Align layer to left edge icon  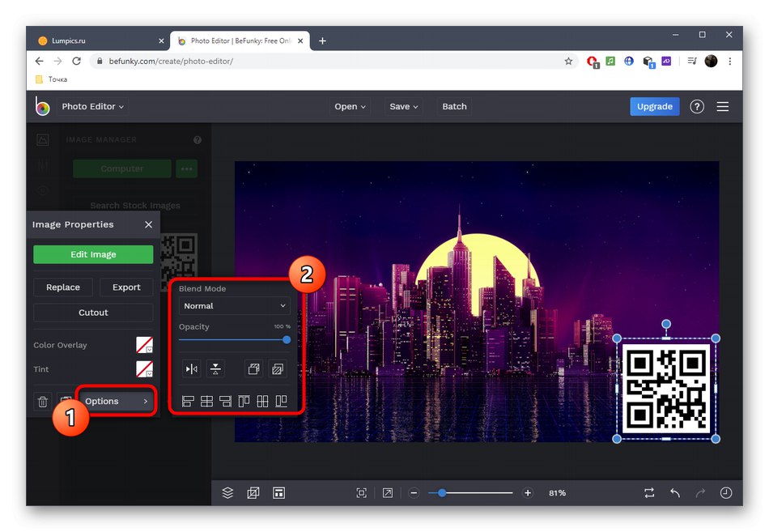pyautogui.click(x=188, y=401)
